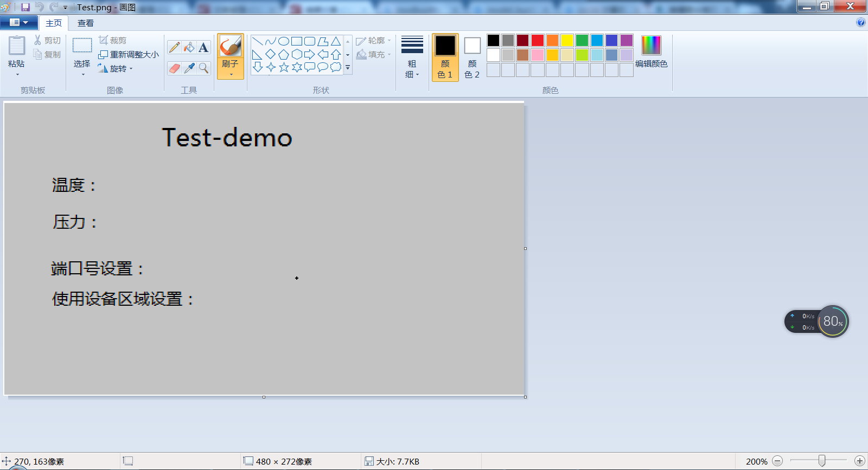Pick the Triangle shape
This screenshot has height=470, width=868.
[336, 41]
